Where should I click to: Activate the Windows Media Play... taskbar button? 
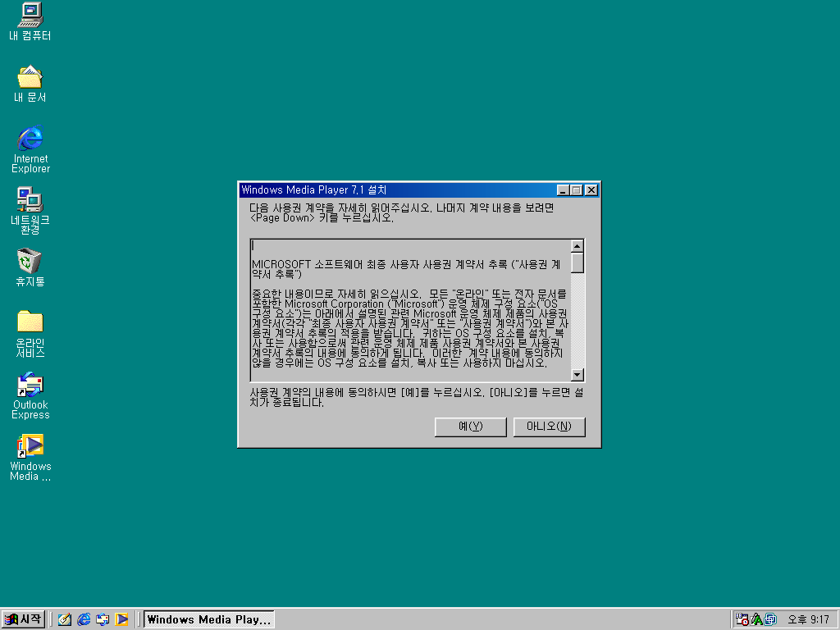tap(209, 620)
